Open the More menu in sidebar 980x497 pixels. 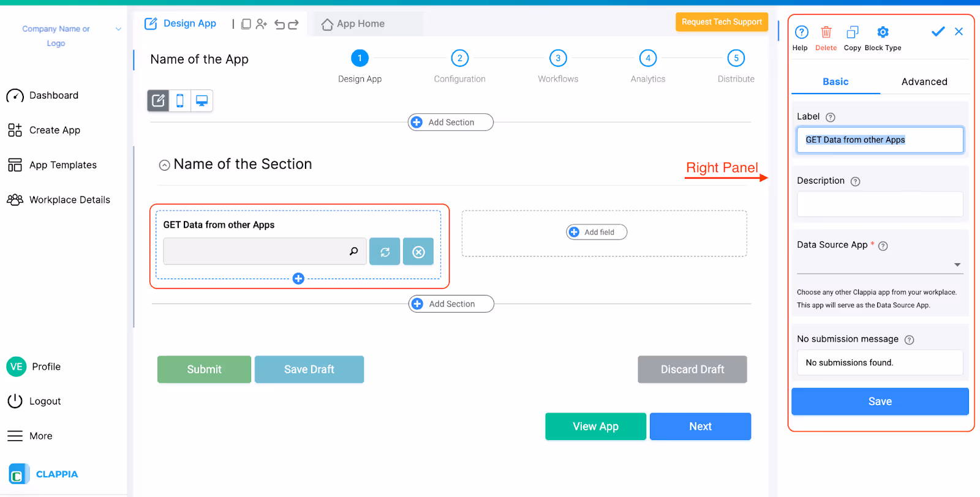29,436
